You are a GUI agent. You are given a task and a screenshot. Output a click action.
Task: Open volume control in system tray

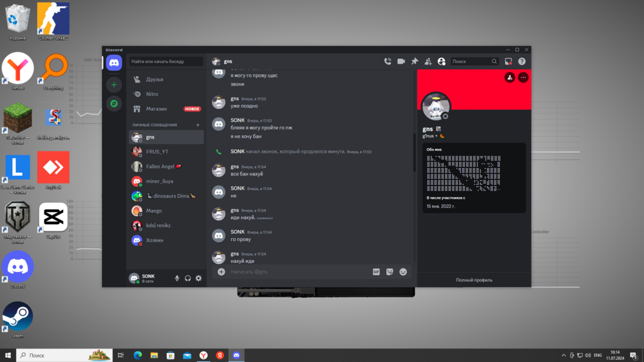[588, 356]
